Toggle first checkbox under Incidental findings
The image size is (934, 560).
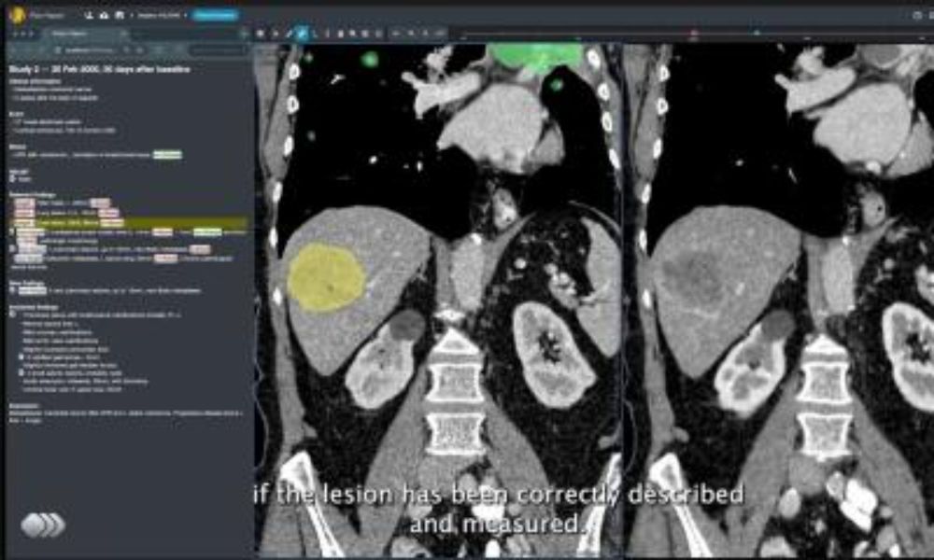pos(13,314)
